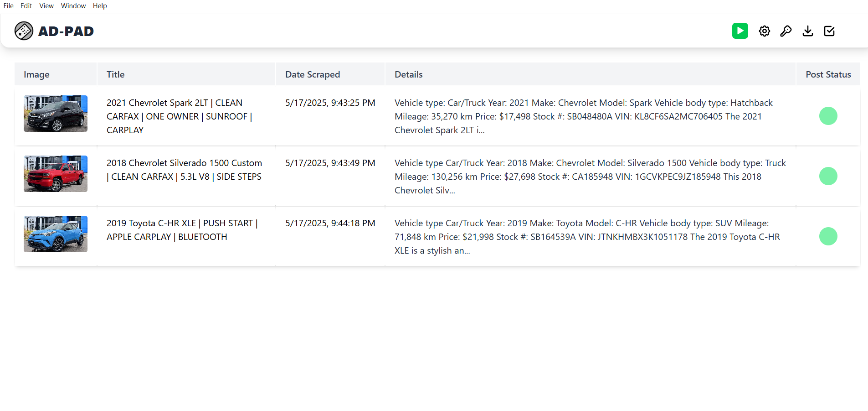
Task: Click the Details column header
Action: click(x=591, y=74)
